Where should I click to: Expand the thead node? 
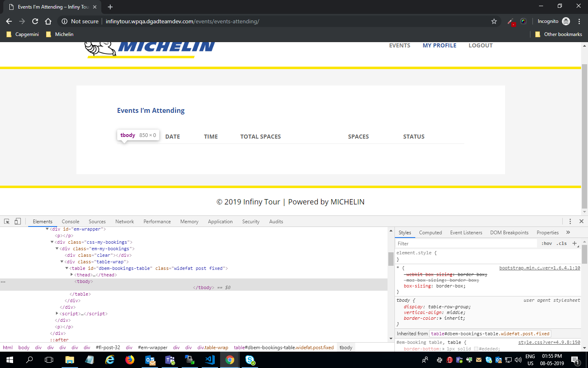(x=71, y=275)
